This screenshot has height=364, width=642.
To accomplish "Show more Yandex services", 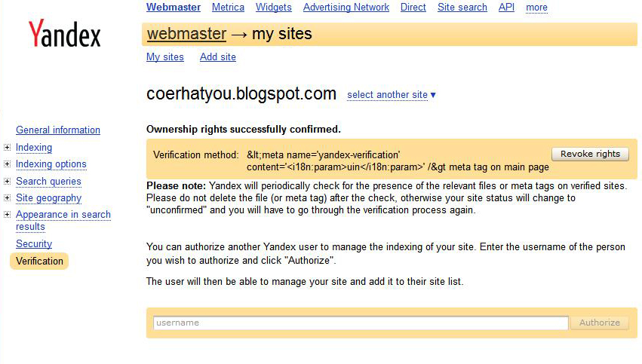I will (536, 8).
